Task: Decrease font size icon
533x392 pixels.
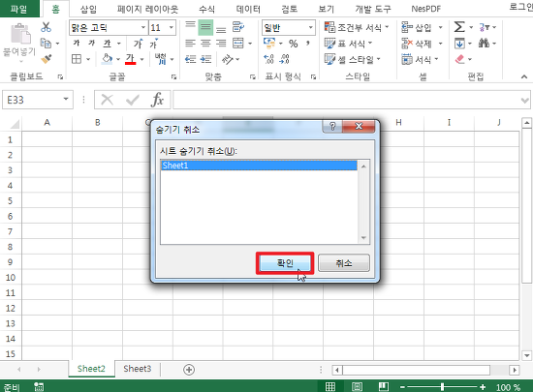Action: (x=153, y=44)
